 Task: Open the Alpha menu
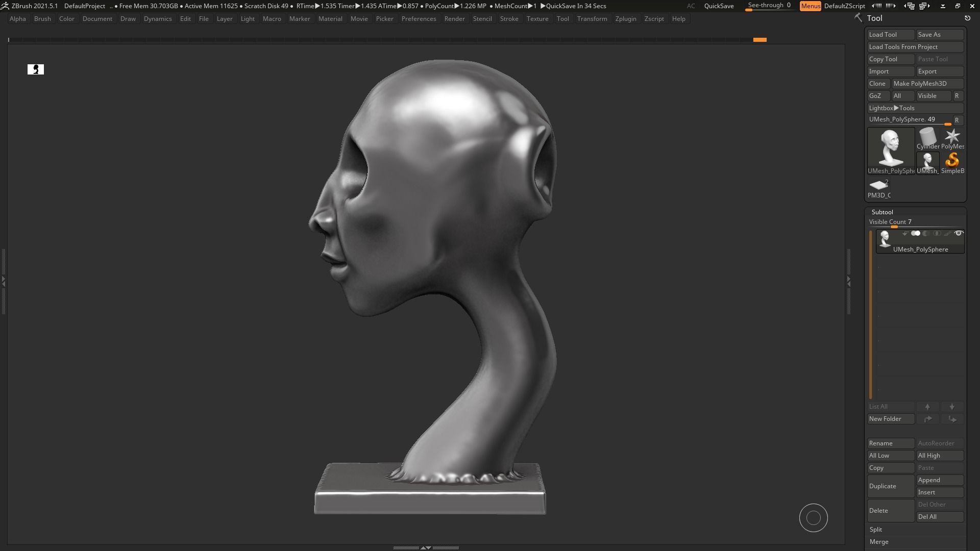click(18, 19)
